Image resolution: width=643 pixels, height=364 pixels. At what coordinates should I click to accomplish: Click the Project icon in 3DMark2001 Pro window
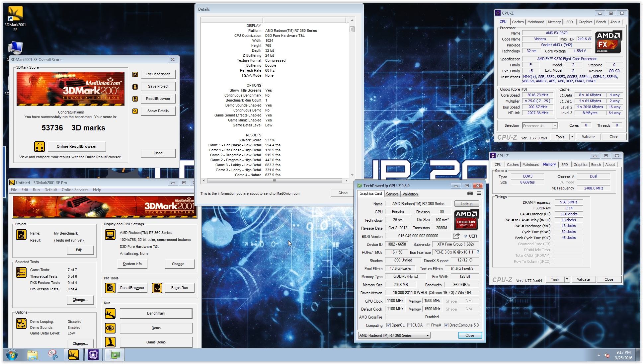[x=21, y=235]
